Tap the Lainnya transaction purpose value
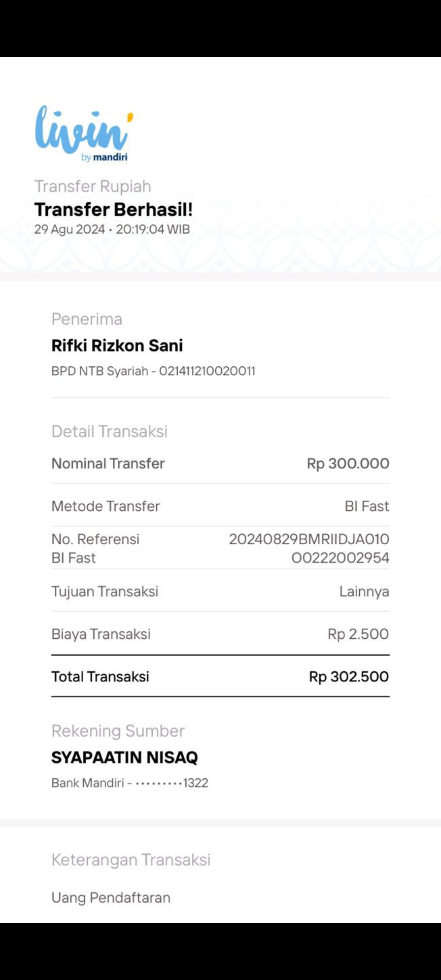 click(x=364, y=591)
